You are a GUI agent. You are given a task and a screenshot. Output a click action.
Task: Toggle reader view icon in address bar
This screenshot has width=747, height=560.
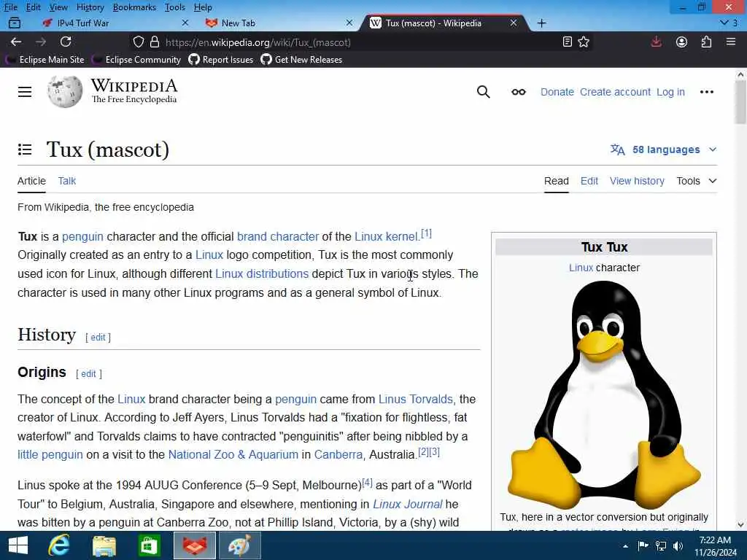point(567,42)
